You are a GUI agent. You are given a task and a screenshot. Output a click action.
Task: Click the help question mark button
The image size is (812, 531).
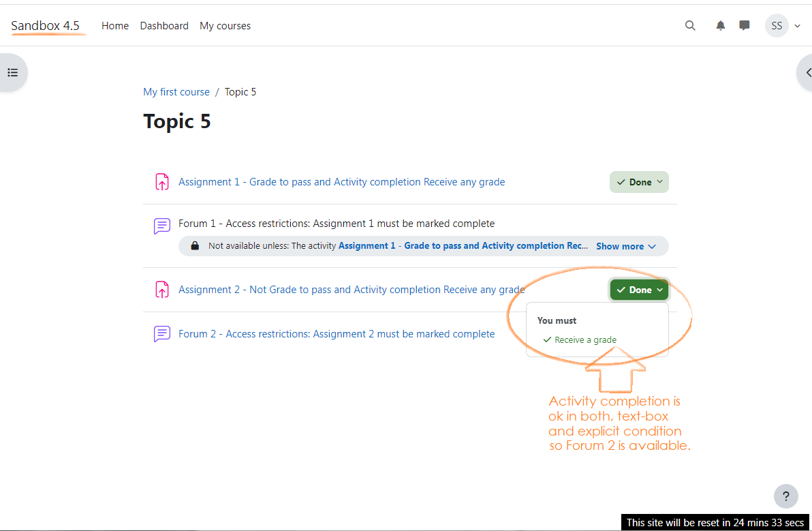[785, 496]
